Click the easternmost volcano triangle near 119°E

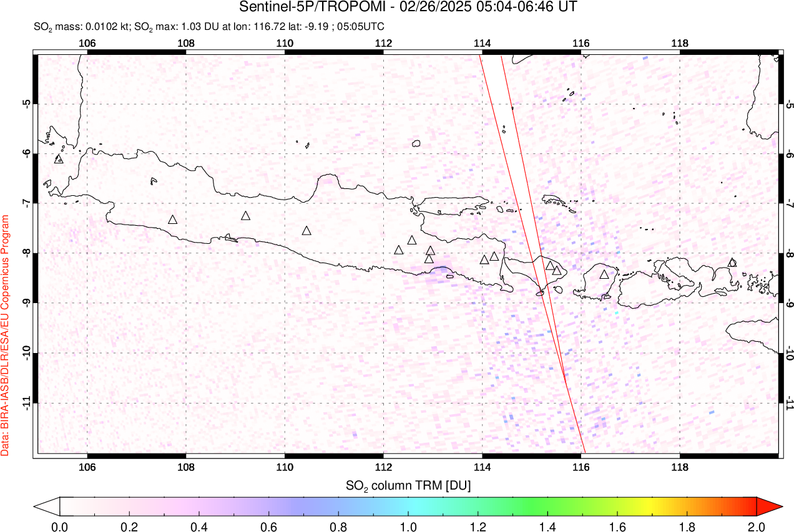coord(732,263)
